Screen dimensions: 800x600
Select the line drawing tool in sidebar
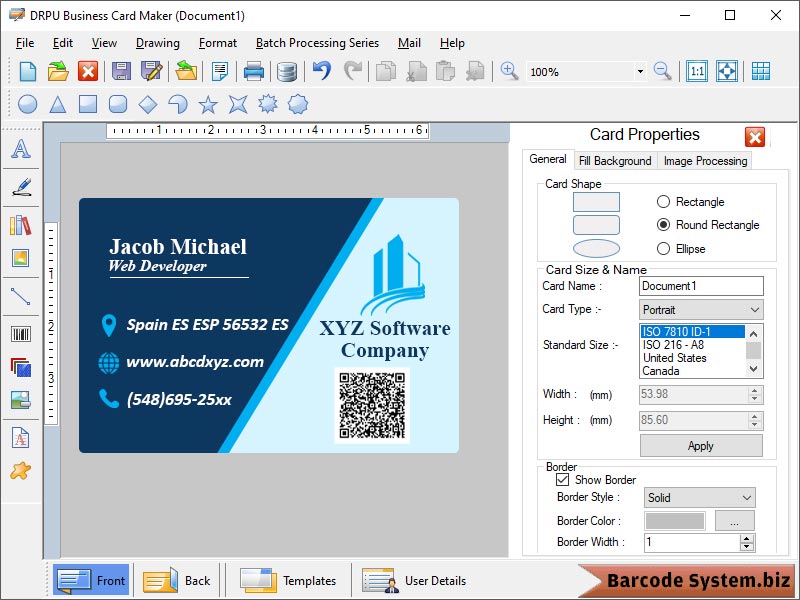tap(21, 296)
